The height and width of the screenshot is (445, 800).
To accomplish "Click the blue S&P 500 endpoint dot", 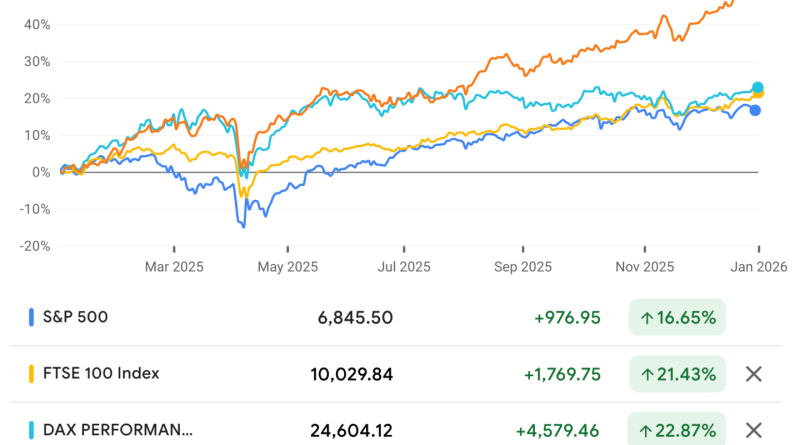I will point(755,110).
